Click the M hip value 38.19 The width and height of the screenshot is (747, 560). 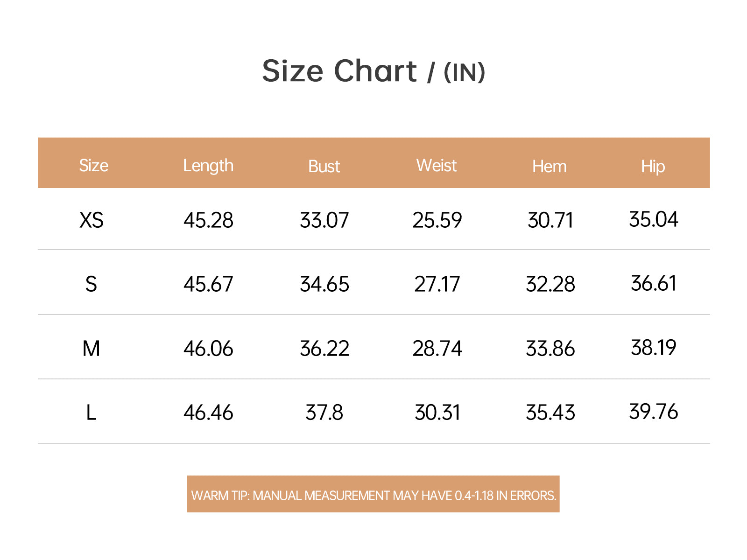pyautogui.click(x=654, y=348)
